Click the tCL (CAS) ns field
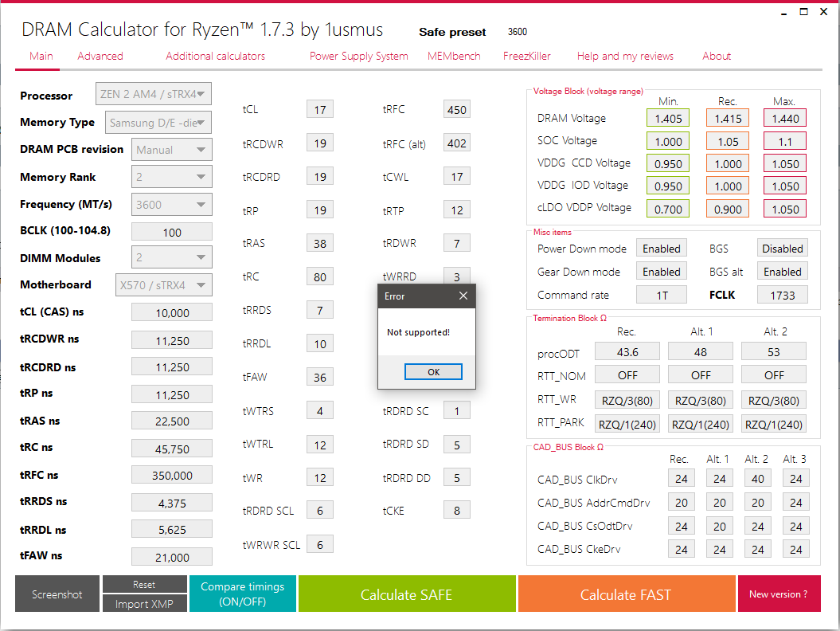 point(172,312)
